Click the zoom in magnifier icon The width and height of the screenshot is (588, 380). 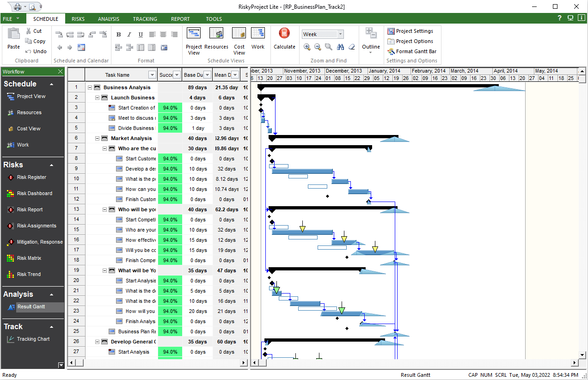pos(307,47)
